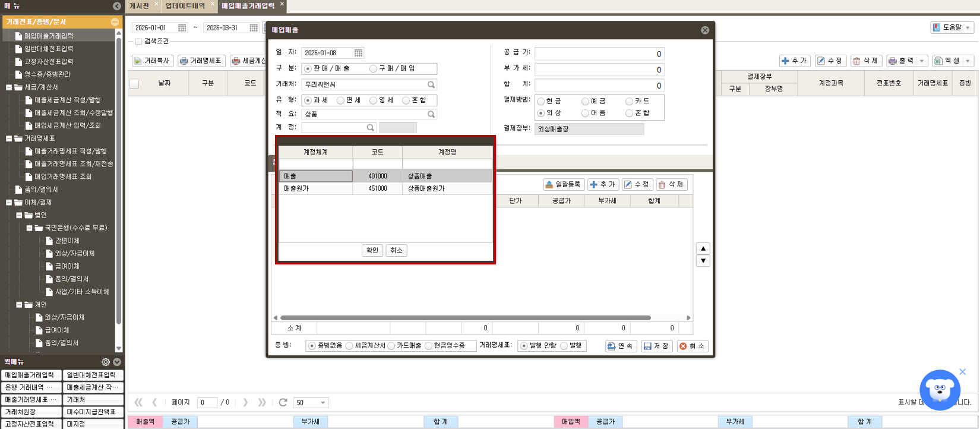This screenshot has height=429, width=980.
Task: Collapse the left menu panel arrow
Action: point(117,6)
